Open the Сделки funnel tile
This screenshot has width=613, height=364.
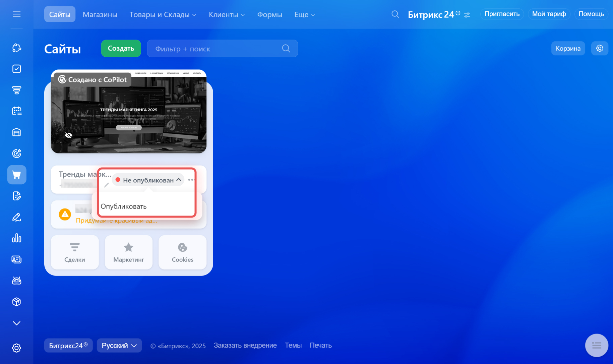coord(75,252)
